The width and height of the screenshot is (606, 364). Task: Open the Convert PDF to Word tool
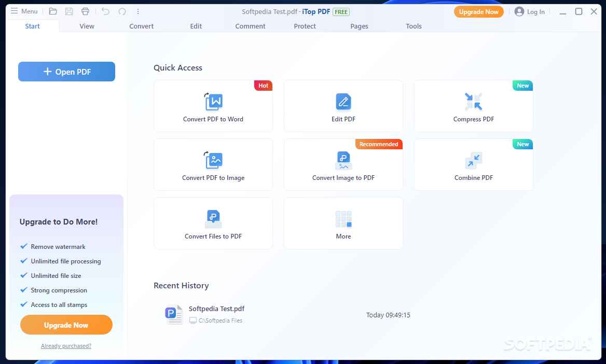click(213, 106)
